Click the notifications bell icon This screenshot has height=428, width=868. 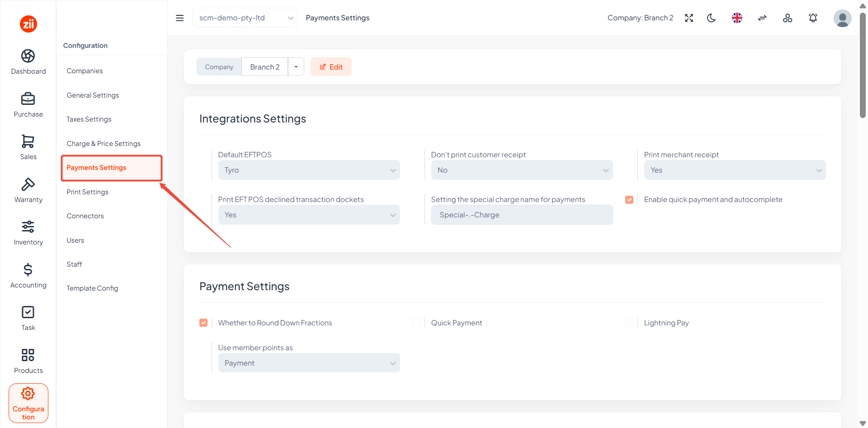[x=813, y=18]
